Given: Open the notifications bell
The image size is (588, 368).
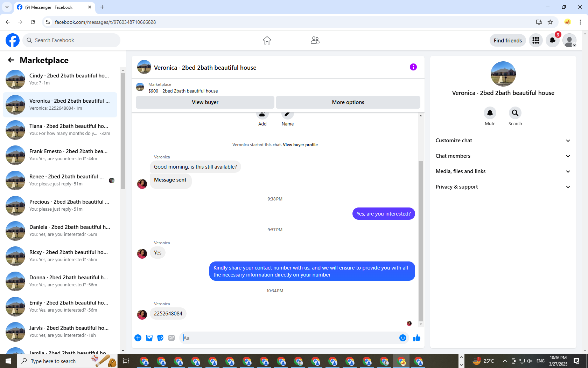Looking at the screenshot, I should pyautogui.click(x=553, y=40).
